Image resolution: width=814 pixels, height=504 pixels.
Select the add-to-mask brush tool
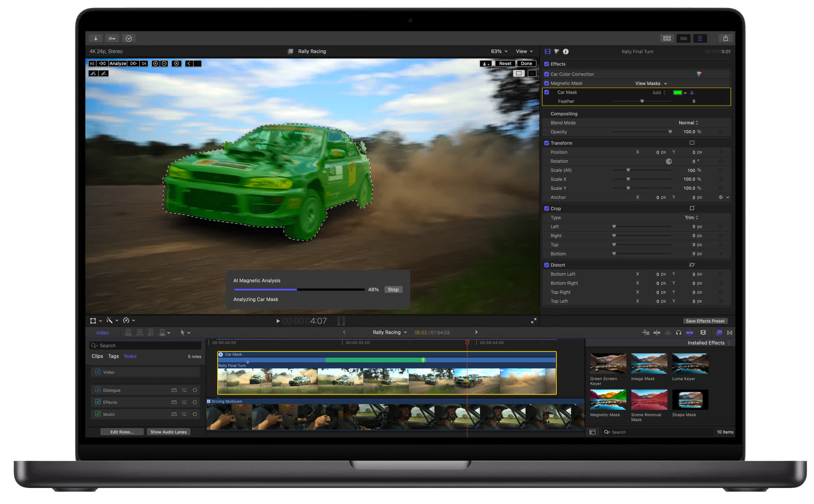(x=93, y=74)
